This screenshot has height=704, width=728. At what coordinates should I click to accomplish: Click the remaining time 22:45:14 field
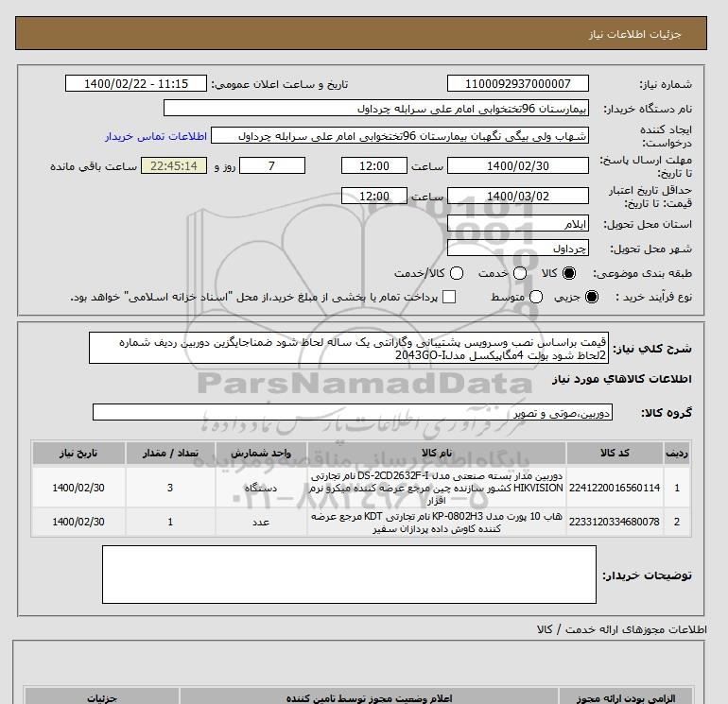pos(174,165)
